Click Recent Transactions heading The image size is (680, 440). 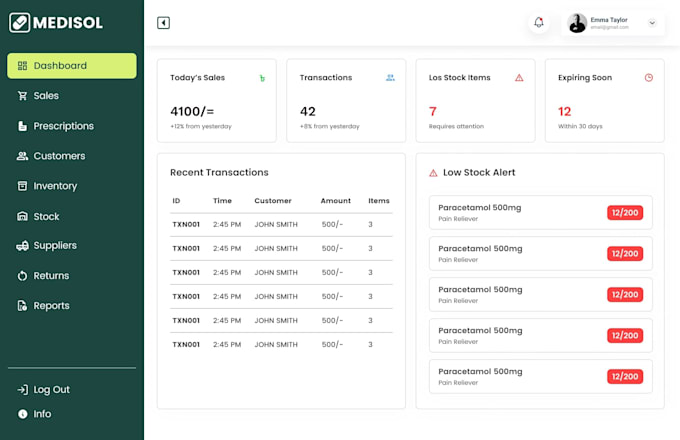click(219, 173)
